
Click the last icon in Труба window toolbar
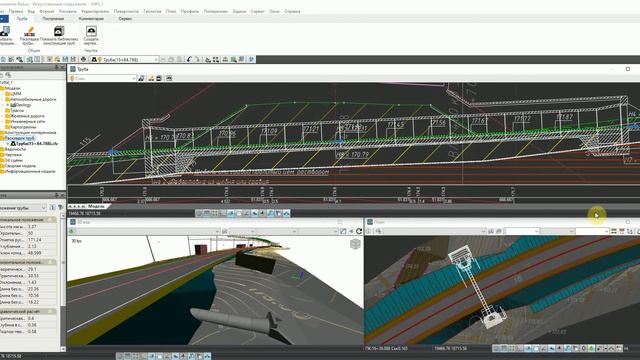(x=169, y=78)
